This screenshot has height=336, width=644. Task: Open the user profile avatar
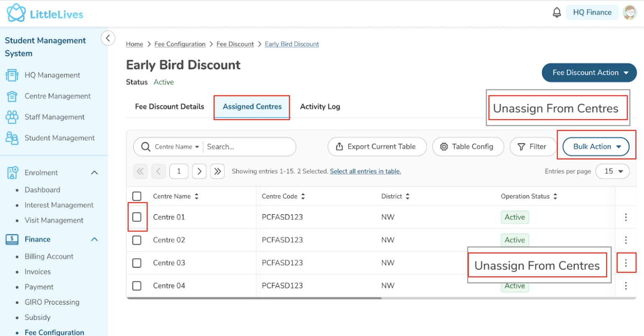[x=629, y=13]
